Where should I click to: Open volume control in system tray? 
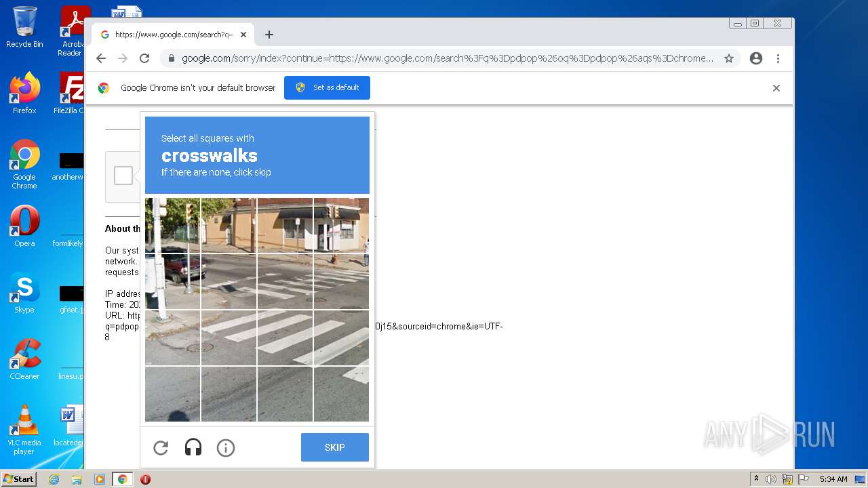pyautogui.click(x=771, y=479)
